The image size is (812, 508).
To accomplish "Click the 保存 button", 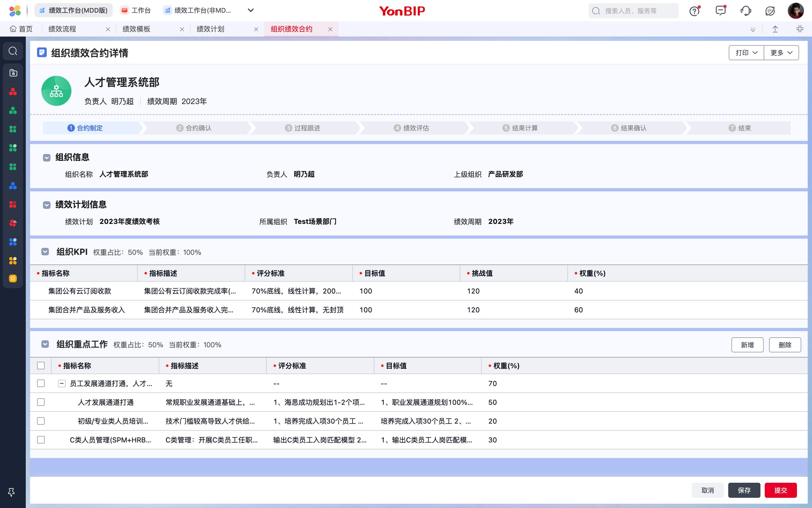I will point(744,490).
